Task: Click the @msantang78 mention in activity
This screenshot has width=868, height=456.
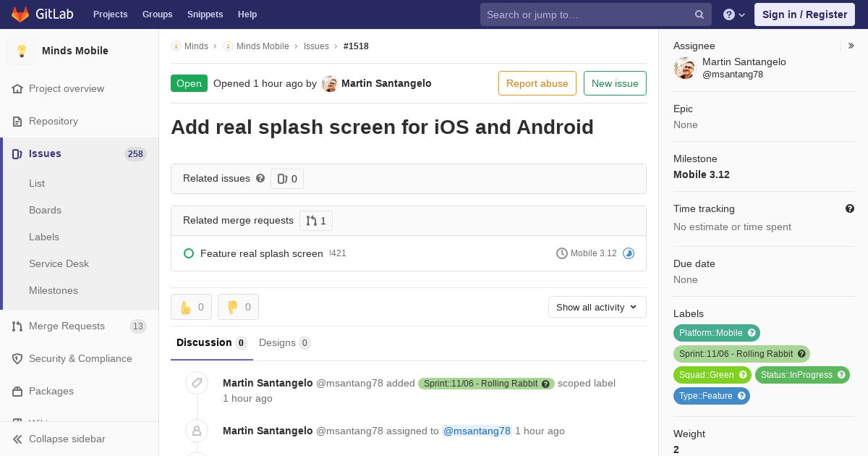Action: coord(477,431)
